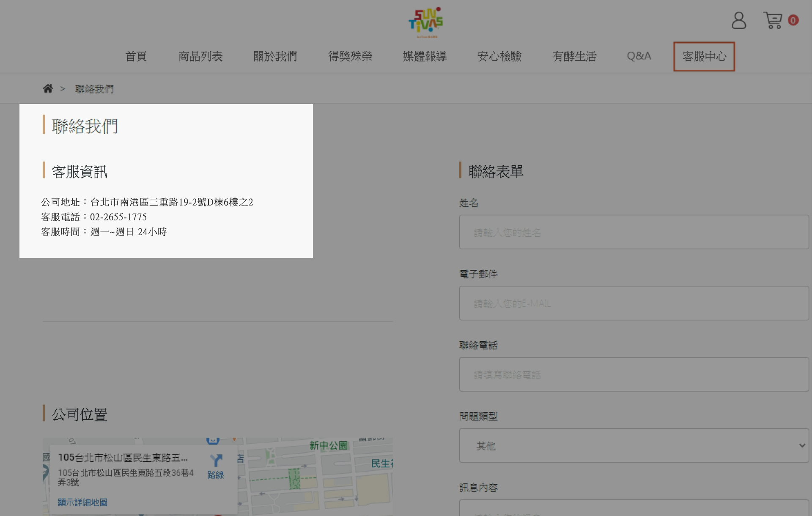Click the 聯絡表單 heading
812x516 pixels.
point(496,171)
